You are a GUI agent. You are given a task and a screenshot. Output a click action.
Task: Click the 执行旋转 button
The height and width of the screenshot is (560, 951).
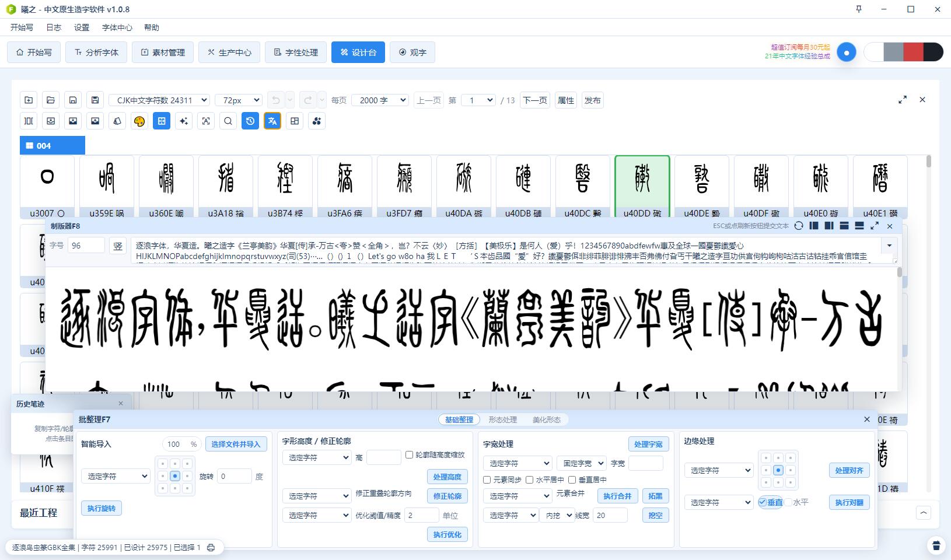click(102, 508)
